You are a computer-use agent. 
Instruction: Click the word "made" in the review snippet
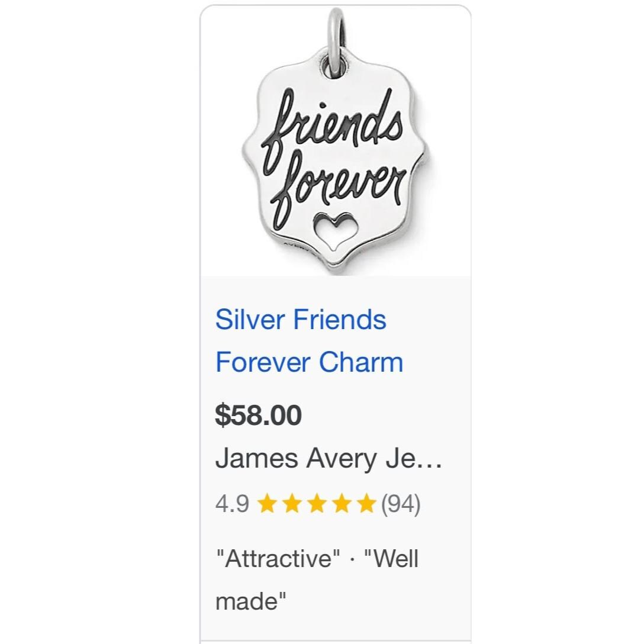[x=251, y=601]
